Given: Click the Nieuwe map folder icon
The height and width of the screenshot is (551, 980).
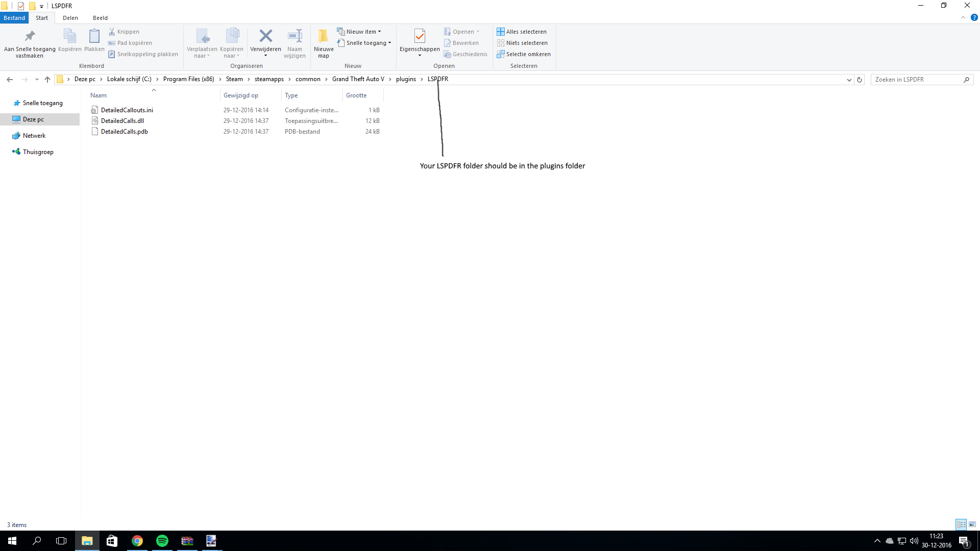Looking at the screenshot, I should (x=323, y=36).
